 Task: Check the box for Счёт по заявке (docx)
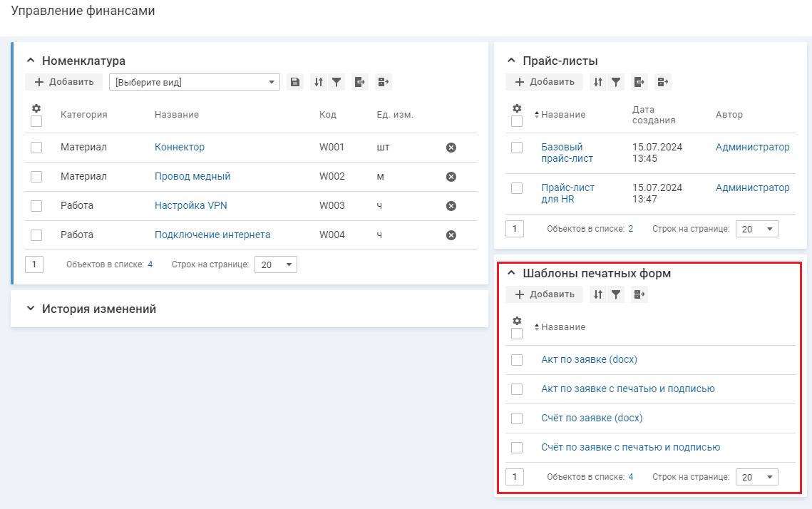pos(517,418)
